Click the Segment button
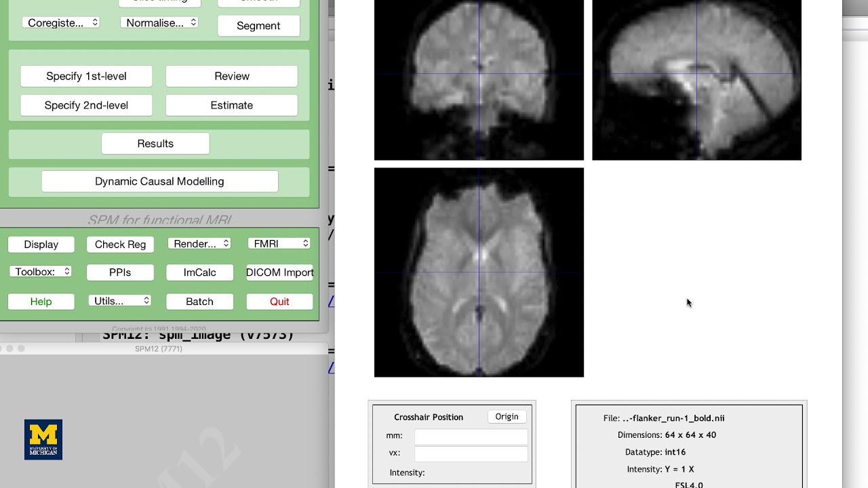The width and height of the screenshot is (868, 488). click(x=258, y=26)
